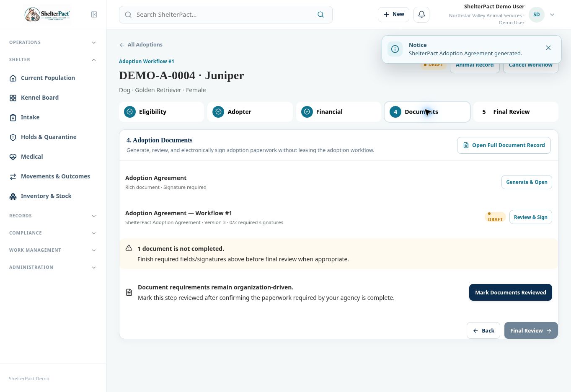Expand the Operations section
Image resolution: width=571 pixels, height=392 pixels.
(x=53, y=42)
